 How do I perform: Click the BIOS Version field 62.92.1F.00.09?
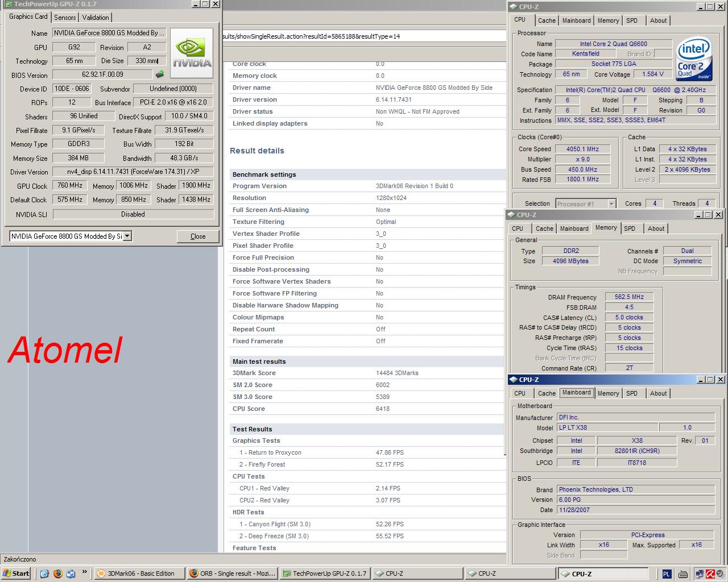click(x=102, y=74)
